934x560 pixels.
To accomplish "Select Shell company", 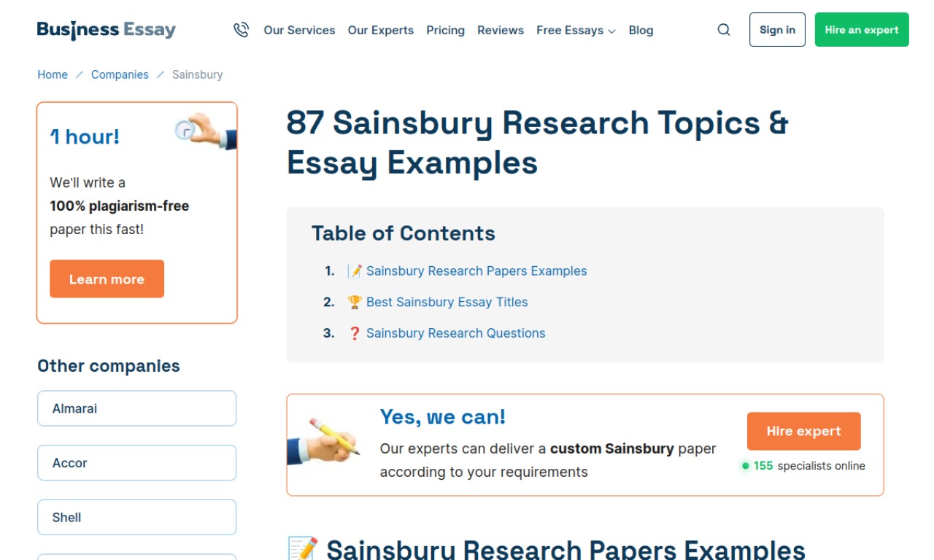I will point(137,517).
